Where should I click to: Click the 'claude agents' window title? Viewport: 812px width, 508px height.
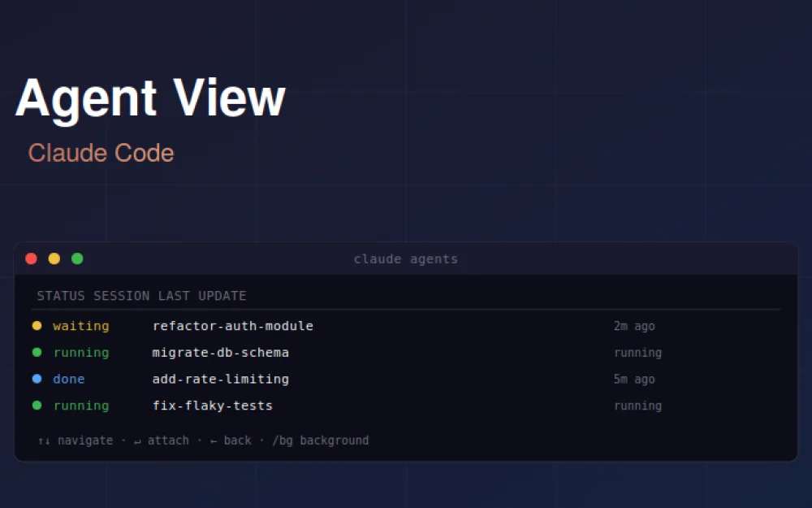point(405,258)
